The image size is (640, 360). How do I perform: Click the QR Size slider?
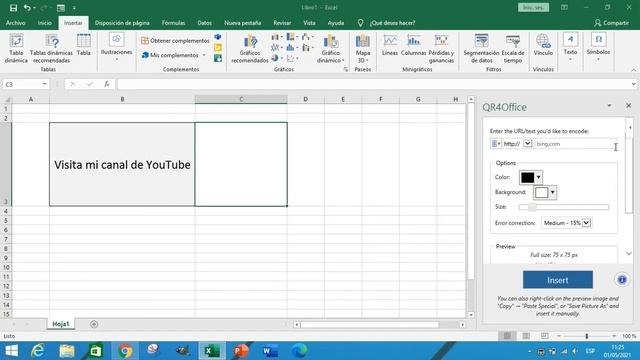click(x=564, y=207)
